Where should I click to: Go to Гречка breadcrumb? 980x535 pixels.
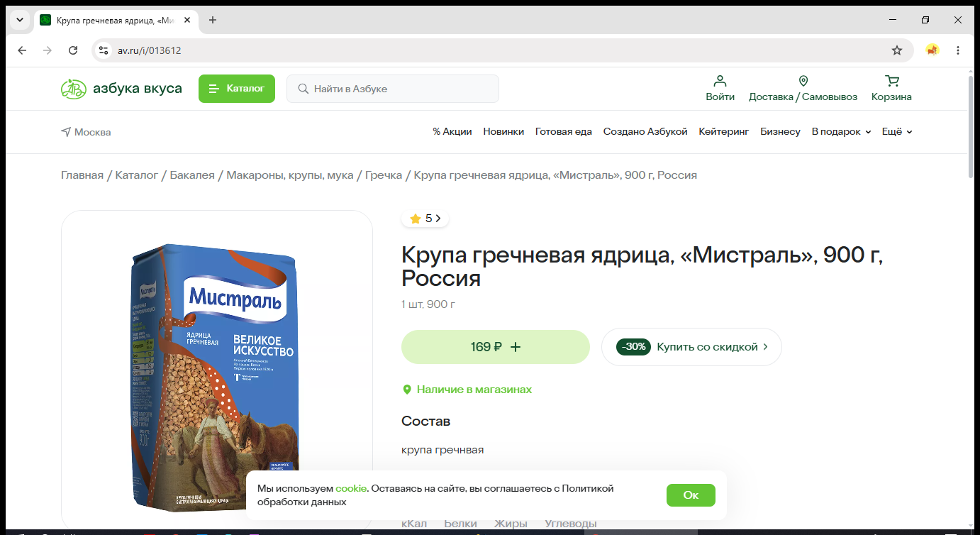(384, 175)
